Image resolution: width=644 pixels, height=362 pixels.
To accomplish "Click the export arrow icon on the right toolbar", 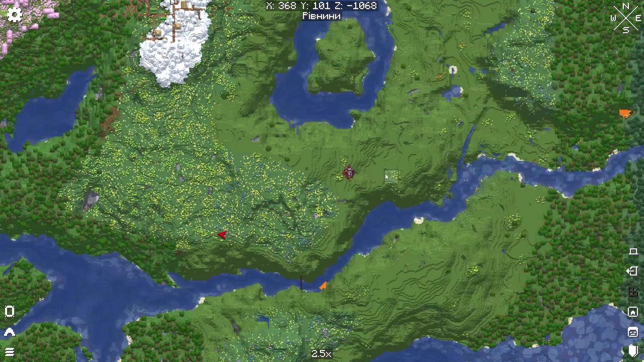I will pyautogui.click(x=632, y=271).
